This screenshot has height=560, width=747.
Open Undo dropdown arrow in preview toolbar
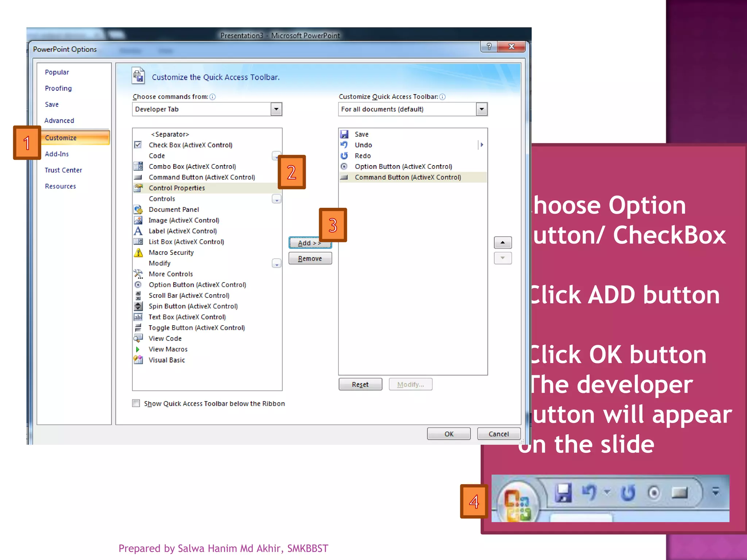point(607,493)
